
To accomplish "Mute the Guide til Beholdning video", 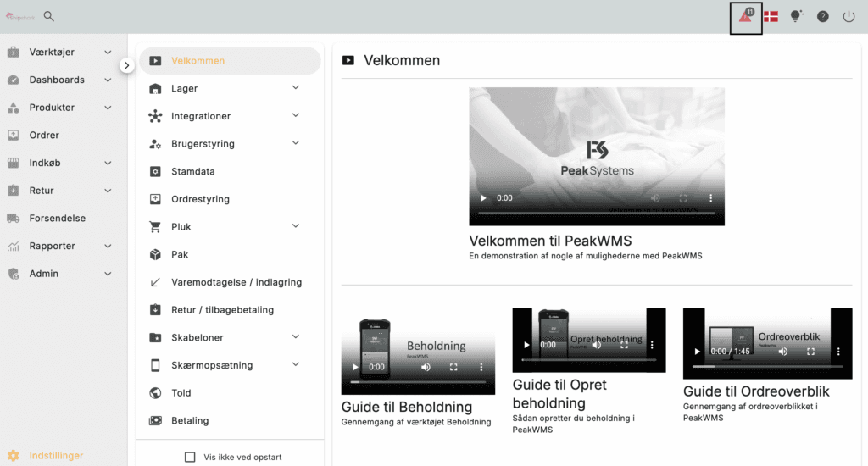I will (x=426, y=367).
